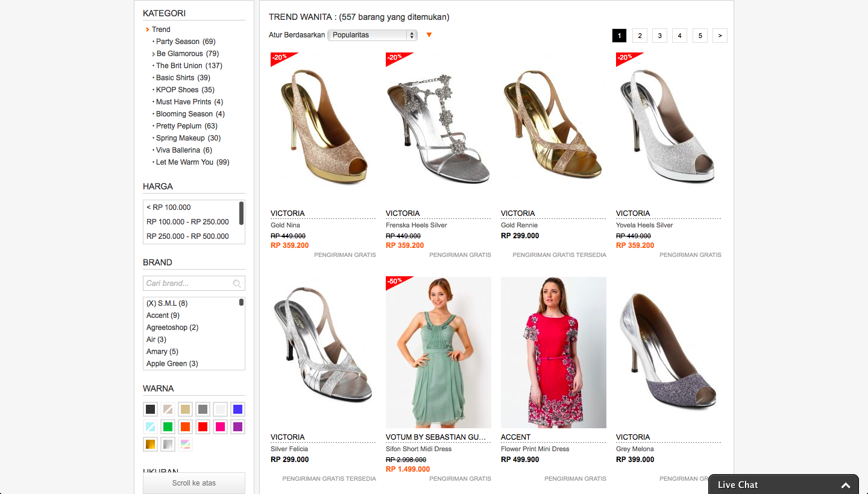868x494 pixels.
Task: Open the Gold Nina shoe image
Action: click(323, 128)
